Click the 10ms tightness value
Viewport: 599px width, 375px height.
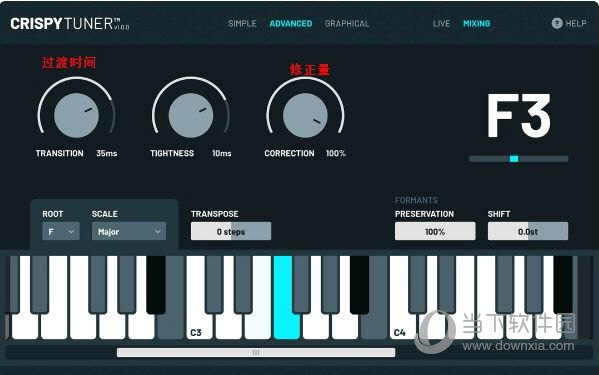[x=222, y=153]
